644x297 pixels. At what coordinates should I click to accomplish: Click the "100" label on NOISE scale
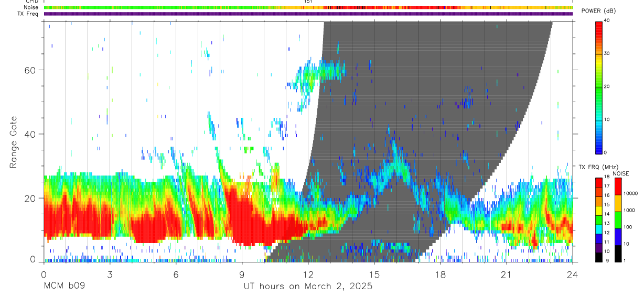(x=628, y=227)
